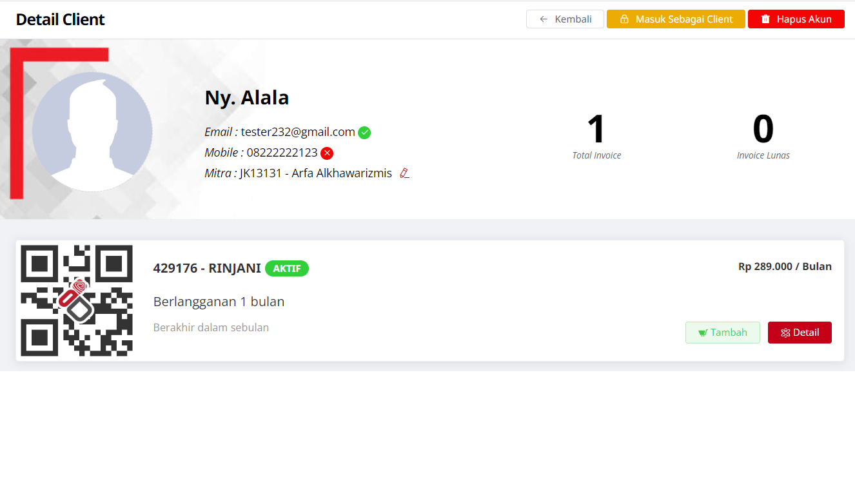Image resolution: width=855 pixels, height=504 pixels.
Task: Click the Invoice Lunas count
Action: pyautogui.click(x=763, y=129)
